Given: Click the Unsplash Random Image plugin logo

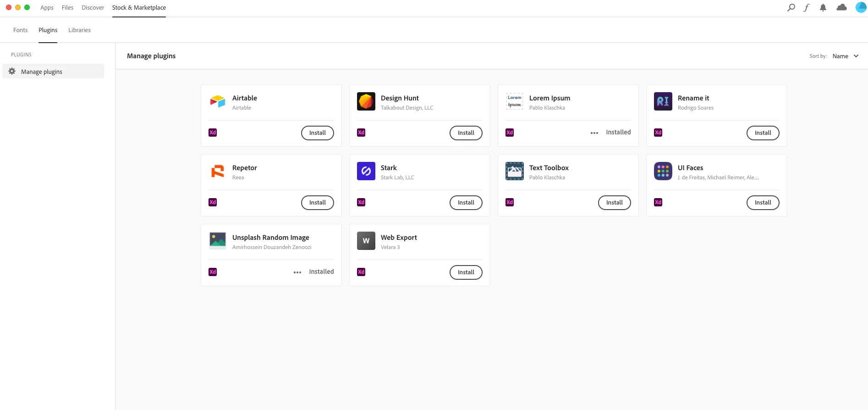Looking at the screenshot, I should point(218,241).
